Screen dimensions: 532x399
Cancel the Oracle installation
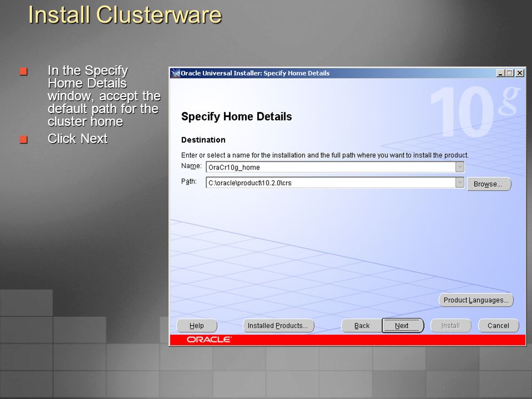click(x=498, y=326)
